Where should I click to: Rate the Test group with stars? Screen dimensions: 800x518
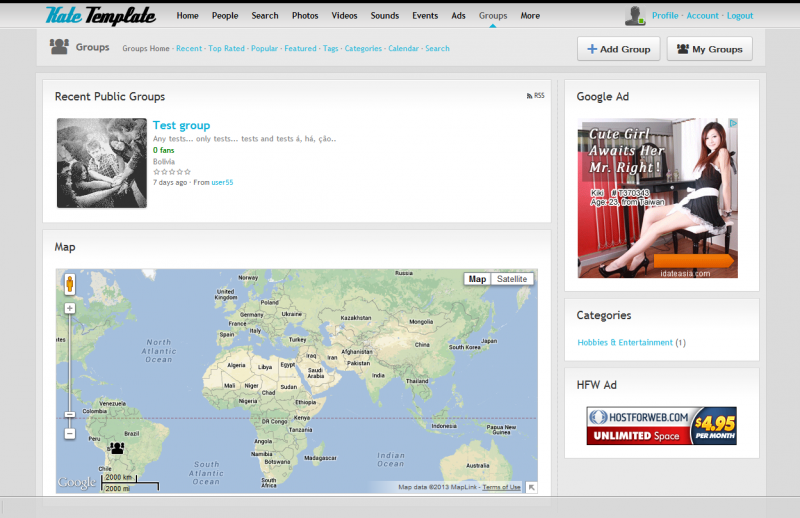[x=172, y=172]
